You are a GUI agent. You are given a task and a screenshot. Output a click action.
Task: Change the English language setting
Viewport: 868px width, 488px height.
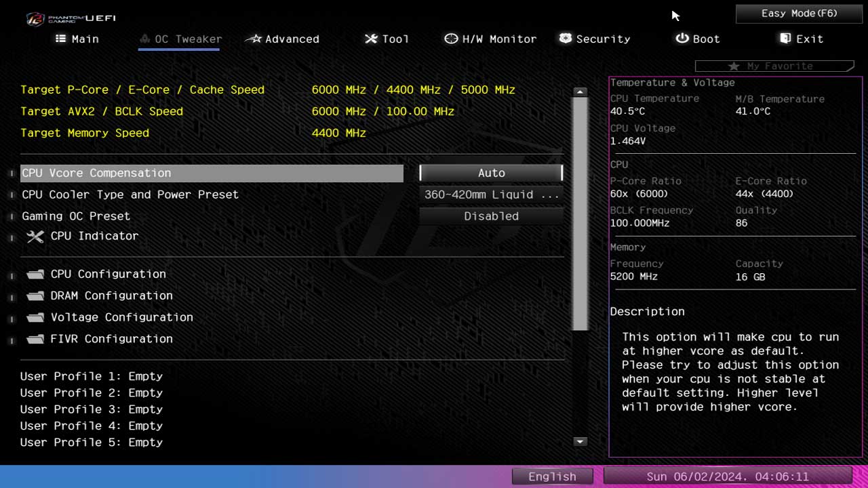(x=552, y=476)
